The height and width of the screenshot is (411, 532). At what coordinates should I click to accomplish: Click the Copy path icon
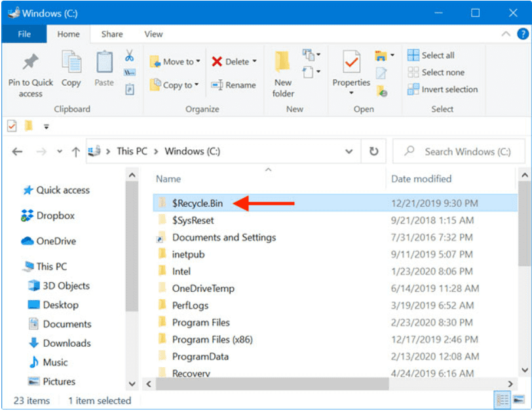[129, 72]
